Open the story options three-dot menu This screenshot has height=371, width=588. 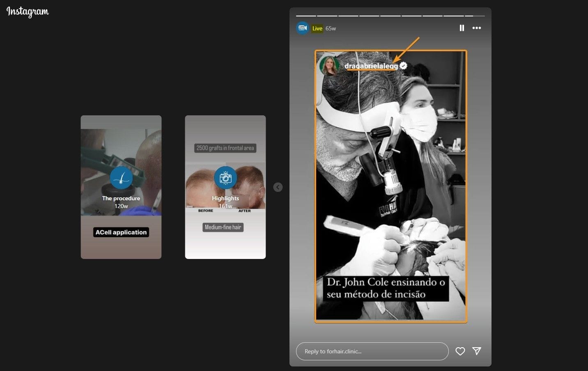(477, 28)
